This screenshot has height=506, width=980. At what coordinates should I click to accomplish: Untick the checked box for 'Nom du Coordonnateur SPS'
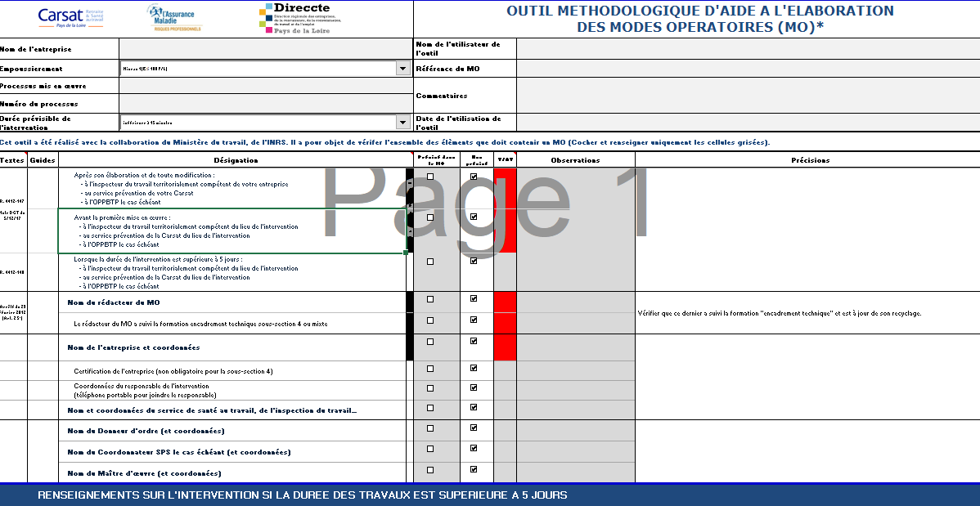point(474,448)
